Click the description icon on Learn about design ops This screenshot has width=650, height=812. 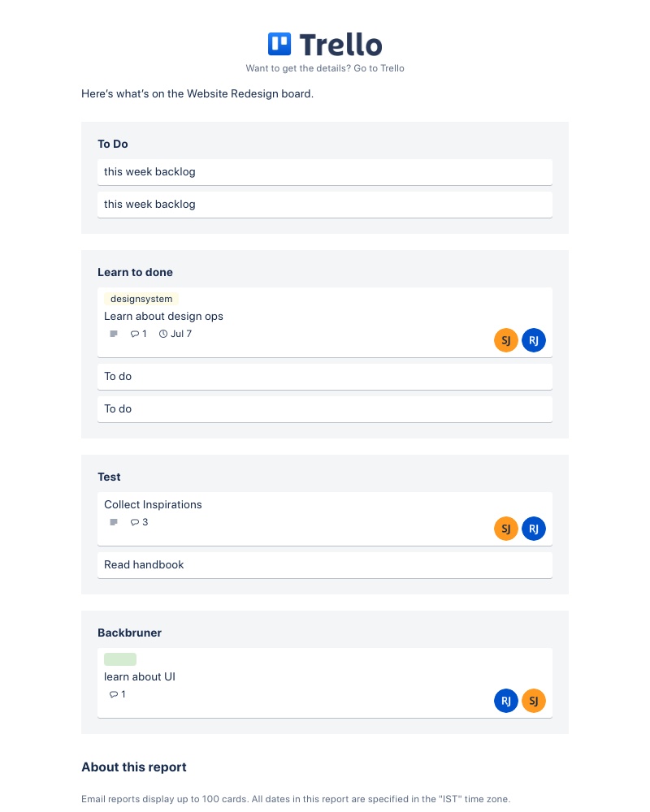coord(113,334)
